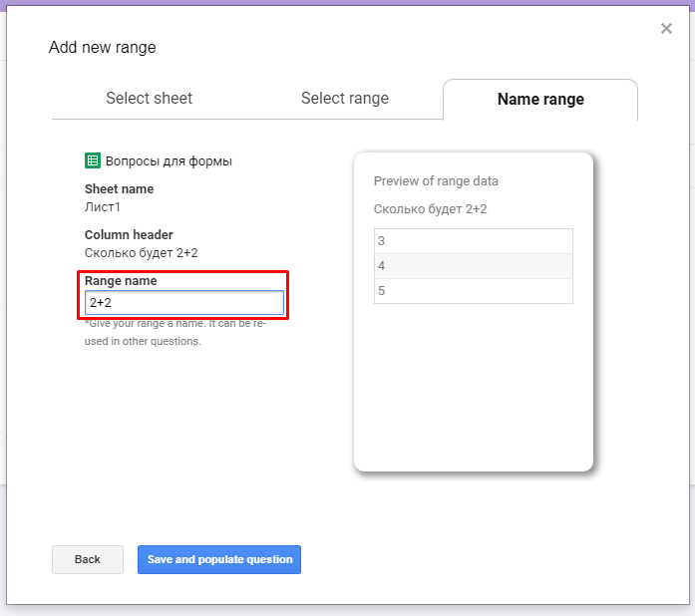Click the green Google Sheets icon
This screenshot has height=616, width=695.
click(x=92, y=160)
